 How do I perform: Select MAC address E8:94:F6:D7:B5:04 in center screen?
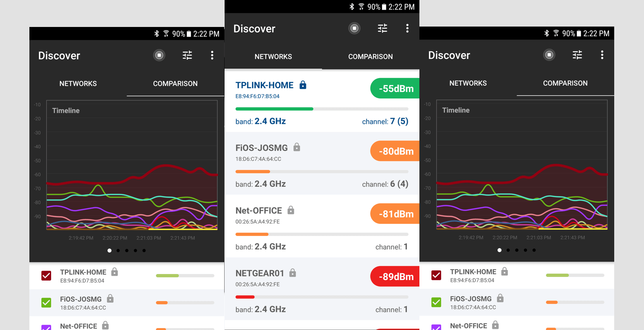coord(258,97)
